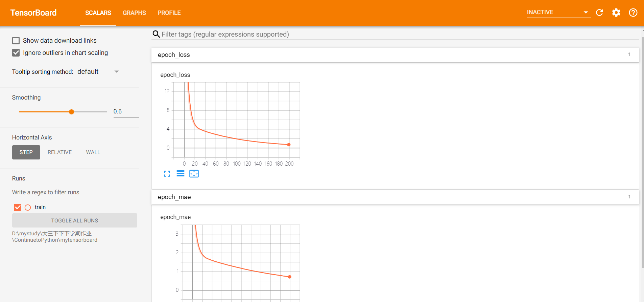Toggle y-axis log scale for epoch_loss

pyautogui.click(x=181, y=174)
